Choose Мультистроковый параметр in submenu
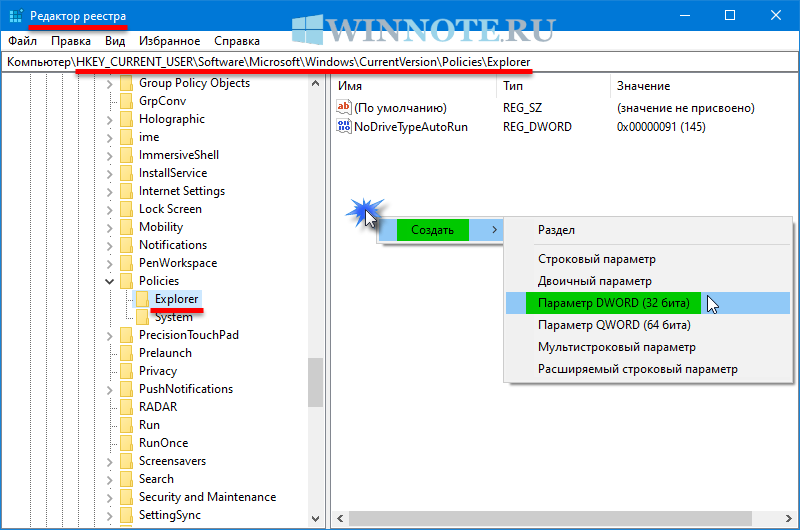The height and width of the screenshot is (530, 800). (x=648, y=347)
